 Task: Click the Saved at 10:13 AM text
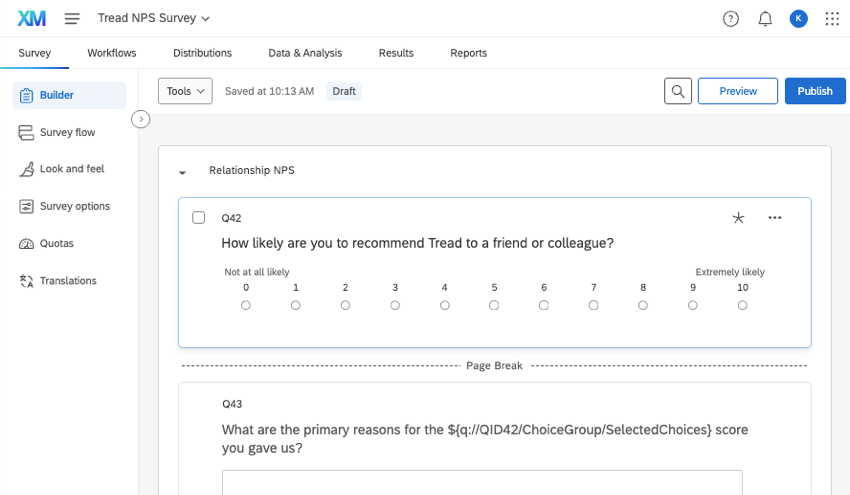[x=269, y=91]
